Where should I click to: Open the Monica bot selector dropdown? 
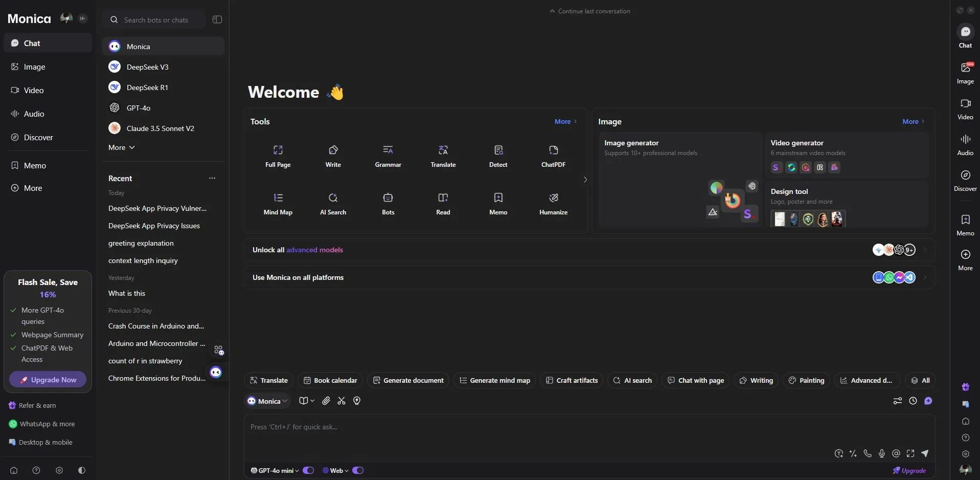267,401
